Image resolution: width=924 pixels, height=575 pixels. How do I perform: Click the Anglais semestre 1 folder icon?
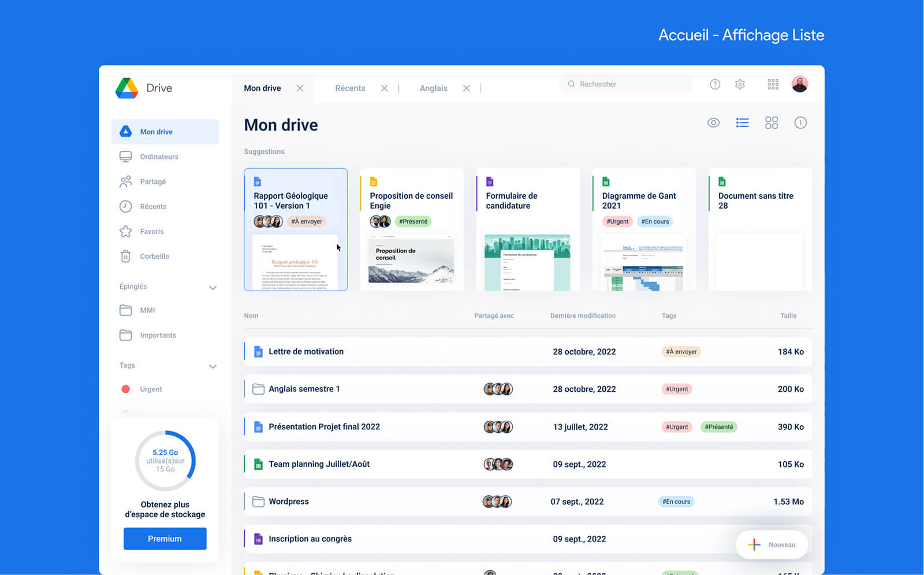point(258,389)
